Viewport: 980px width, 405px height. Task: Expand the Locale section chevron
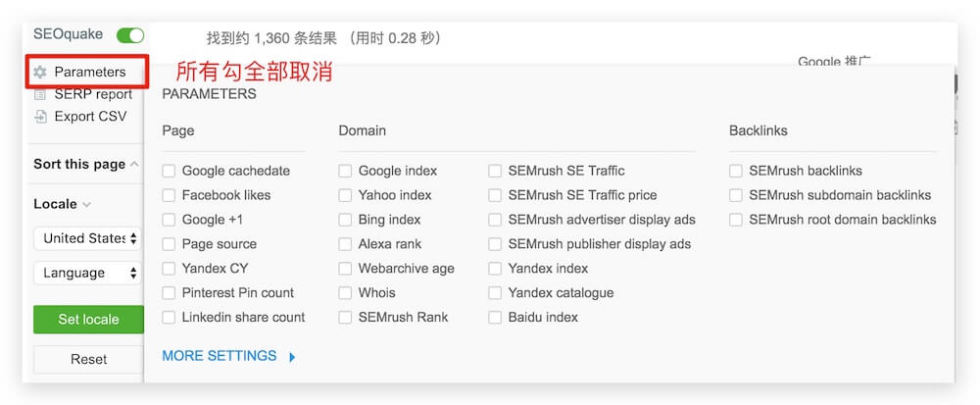pyautogui.click(x=86, y=205)
